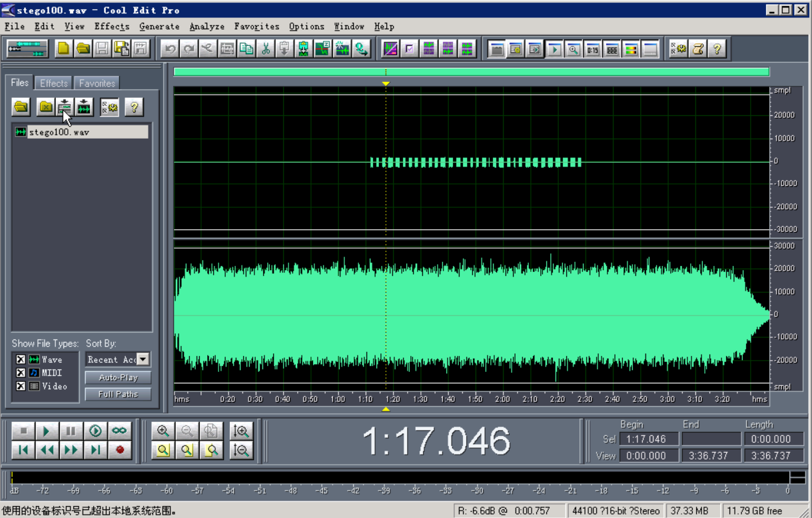812x518 pixels.
Task: Click the curved-arrow convert sample type icon
Action: (362, 49)
